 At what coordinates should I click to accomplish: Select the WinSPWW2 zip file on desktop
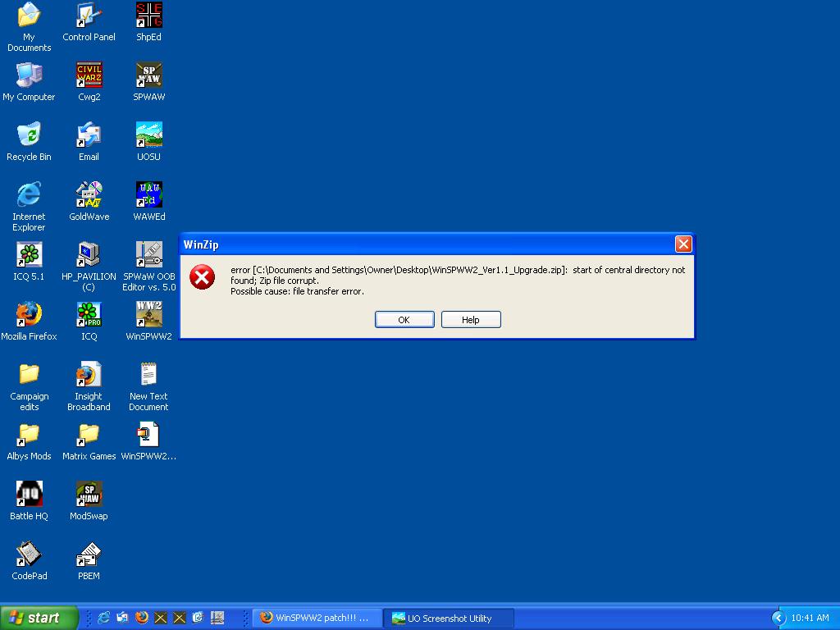coord(148,435)
